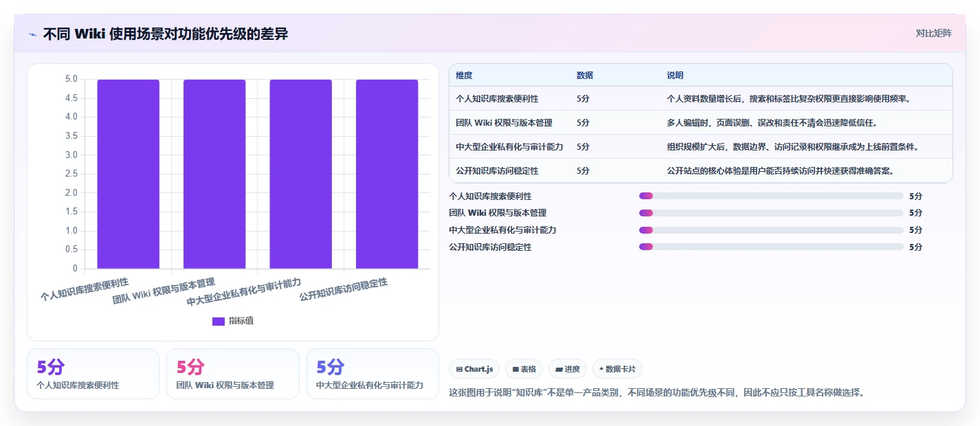Click the card title 不同 Wiki 使用场景对功能优先级的差异
980x426 pixels.
165,34
